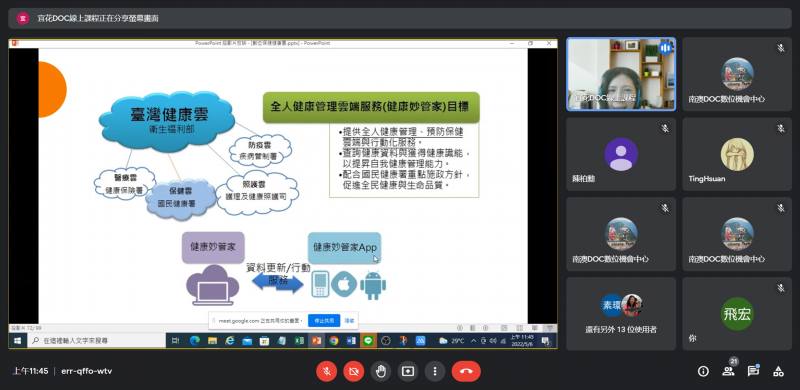Click the presenter avatar in sharing banner
Viewport: 800px width, 390px height.
point(22,18)
